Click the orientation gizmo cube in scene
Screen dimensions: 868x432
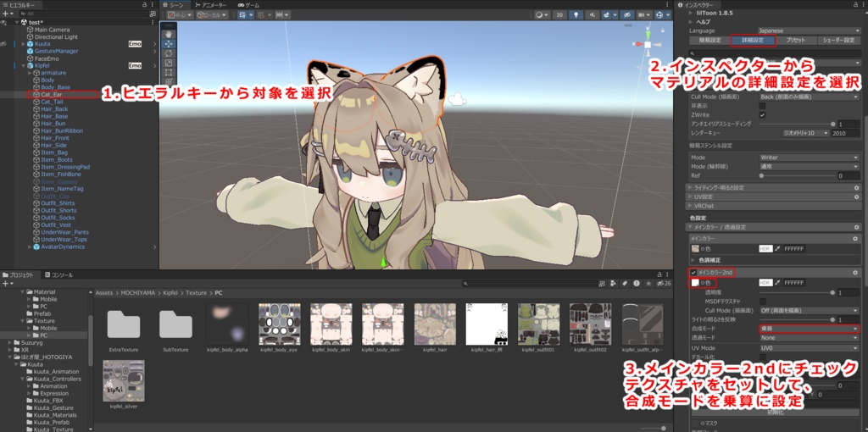(648, 44)
